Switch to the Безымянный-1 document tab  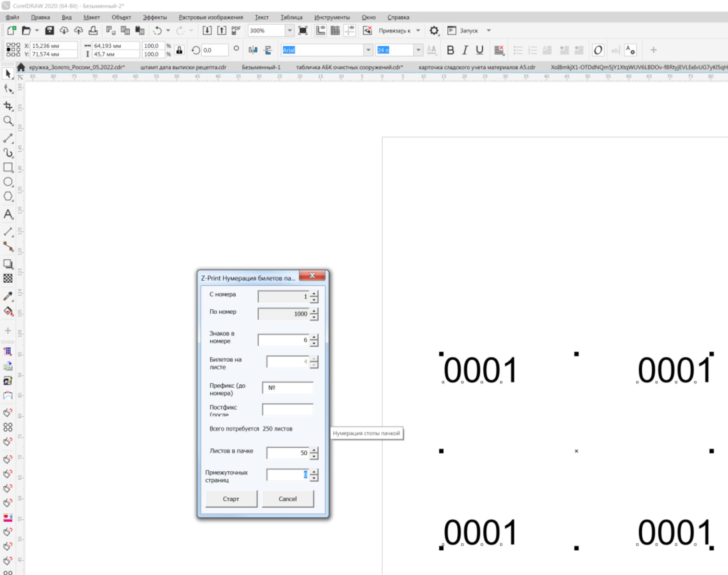[261, 67]
